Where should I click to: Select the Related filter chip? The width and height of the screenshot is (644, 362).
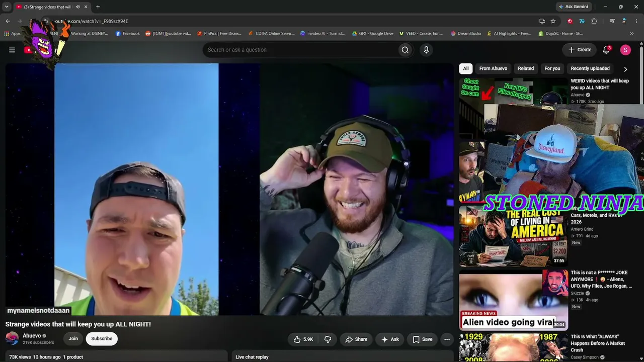tap(526, 68)
